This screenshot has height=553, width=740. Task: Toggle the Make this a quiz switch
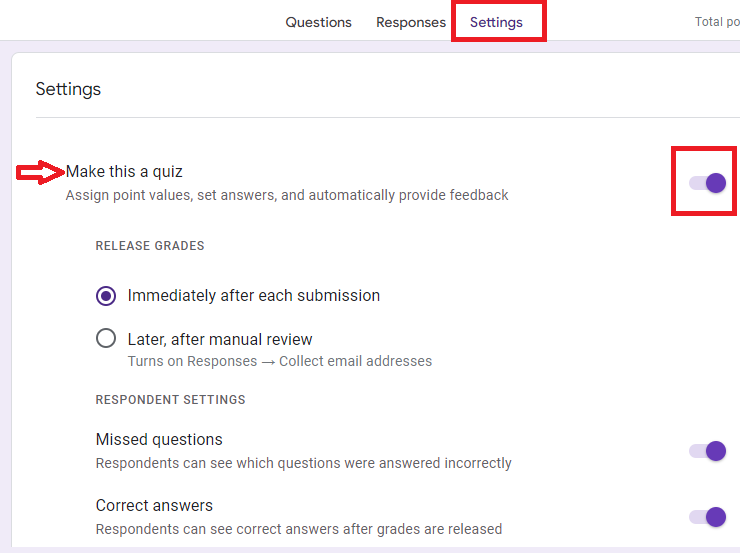click(x=707, y=183)
